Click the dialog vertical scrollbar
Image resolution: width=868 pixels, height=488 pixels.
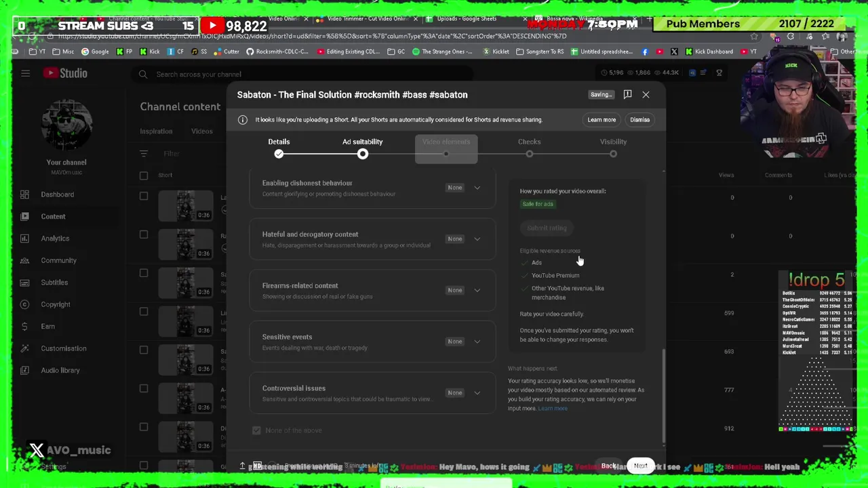coord(663,396)
